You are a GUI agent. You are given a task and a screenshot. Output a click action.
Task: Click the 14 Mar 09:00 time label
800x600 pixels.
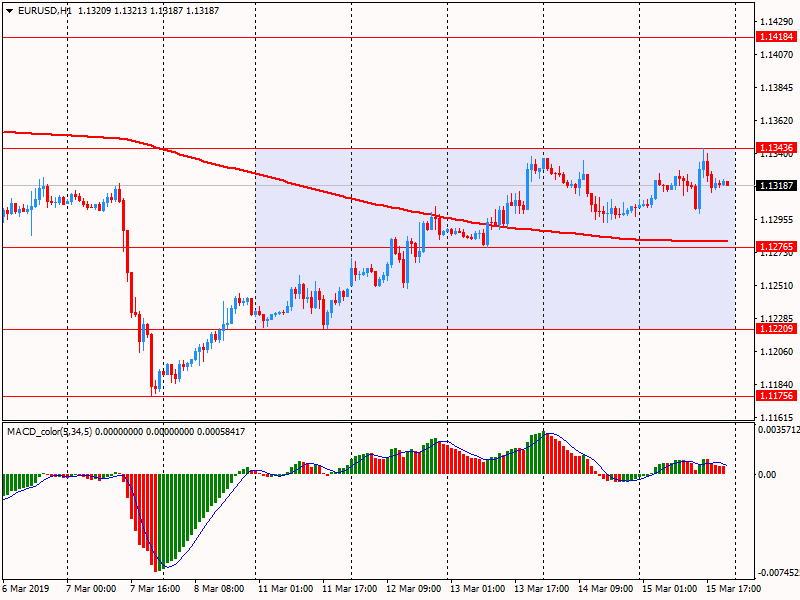[605, 588]
